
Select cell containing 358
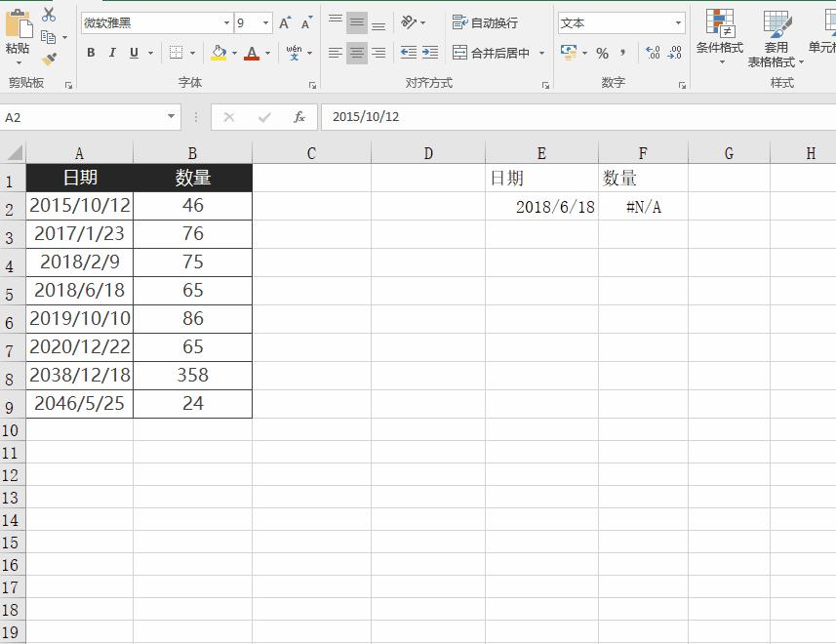pyautogui.click(x=192, y=375)
